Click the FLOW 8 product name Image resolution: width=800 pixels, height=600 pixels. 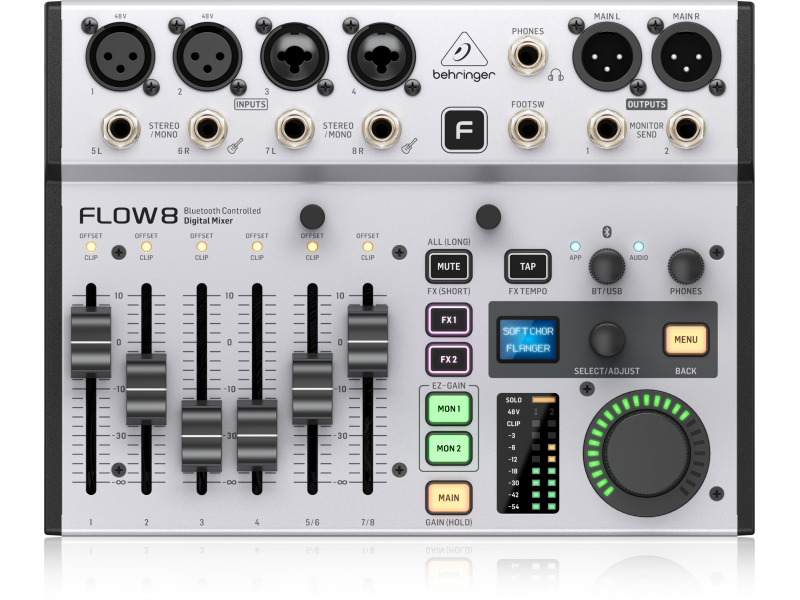click(129, 215)
